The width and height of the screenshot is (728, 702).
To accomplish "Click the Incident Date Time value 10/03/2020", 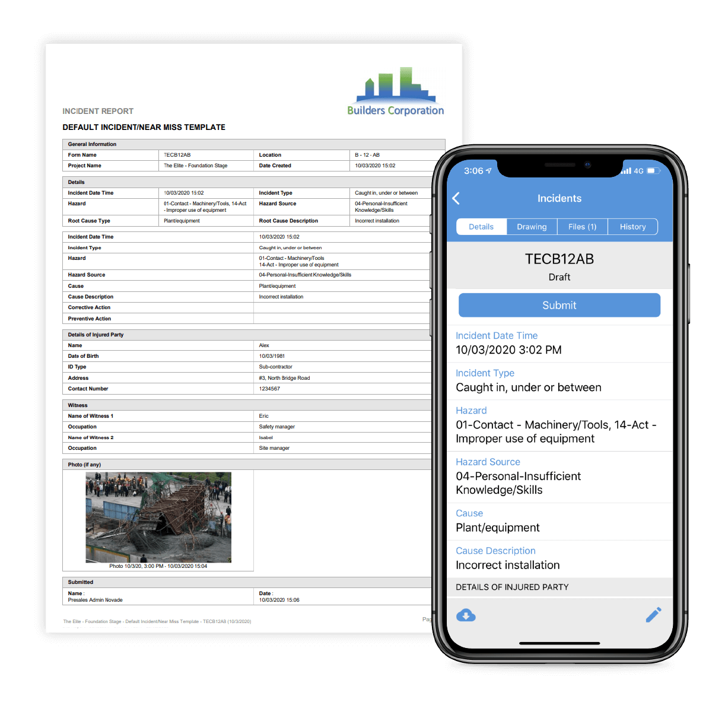I will 508,350.
